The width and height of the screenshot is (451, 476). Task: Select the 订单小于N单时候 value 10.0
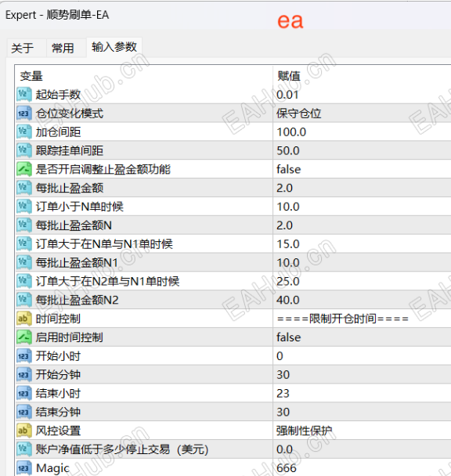click(x=288, y=207)
